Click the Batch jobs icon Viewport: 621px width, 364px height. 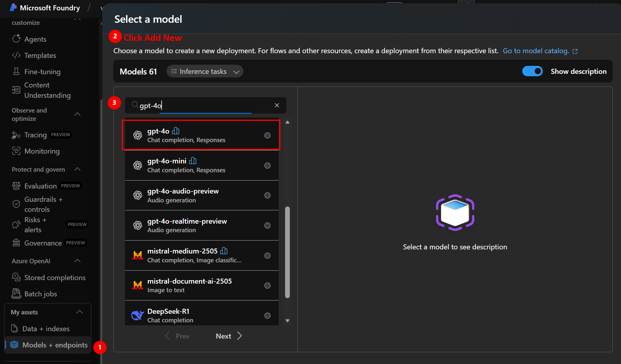(16, 294)
